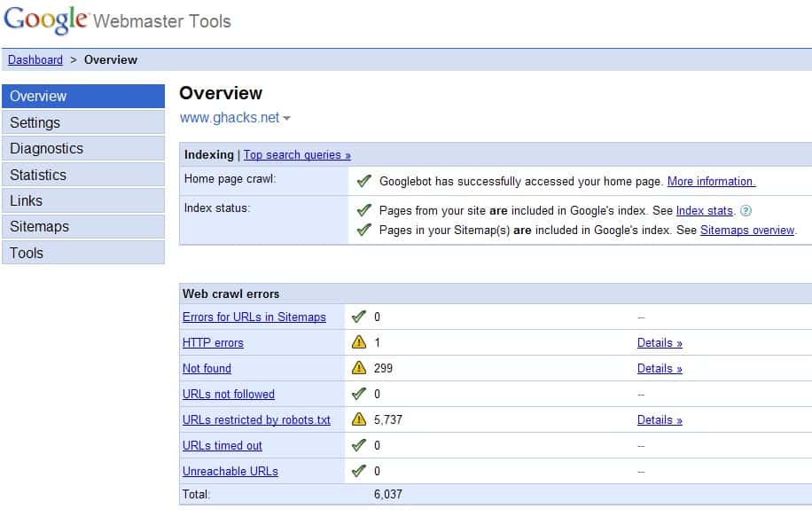Image resolution: width=812 pixels, height=517 pixels.
Task: Click the robots.txt restricted count 5,737
Action: pos(388,419)
